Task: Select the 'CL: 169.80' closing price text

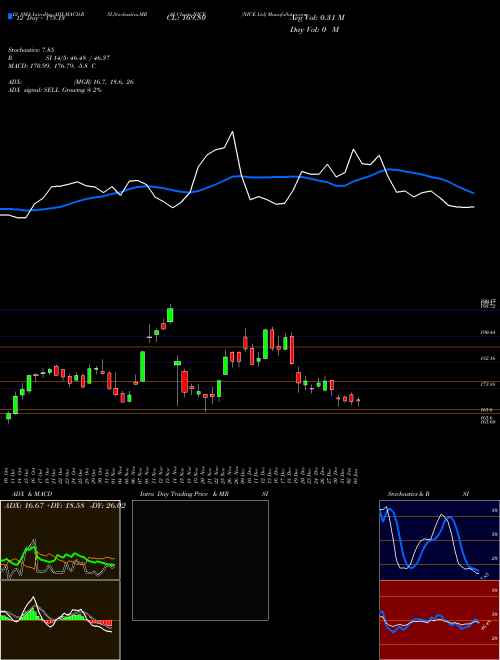Action: 186,18
